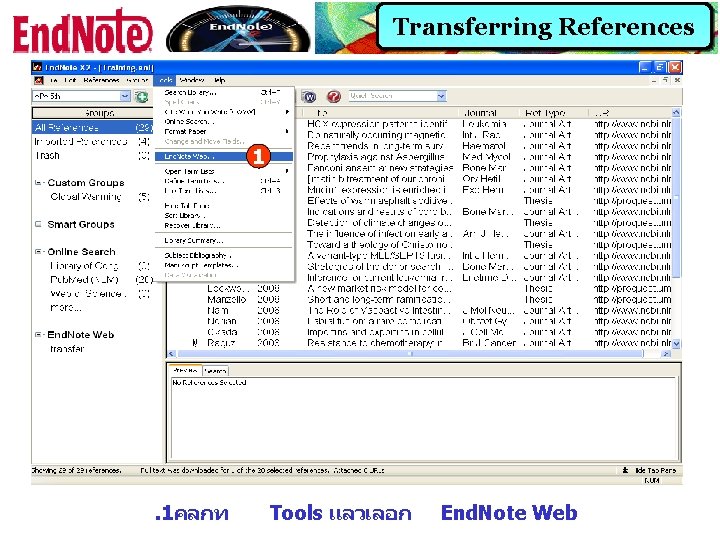Open the File menu
720x540 pixels.
point(54,80)
